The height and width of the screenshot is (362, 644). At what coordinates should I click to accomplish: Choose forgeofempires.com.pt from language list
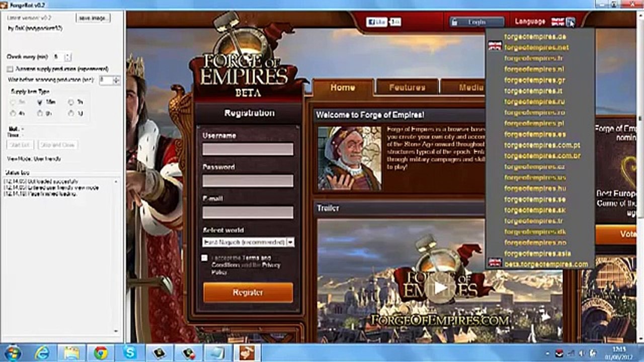[542, 145]
